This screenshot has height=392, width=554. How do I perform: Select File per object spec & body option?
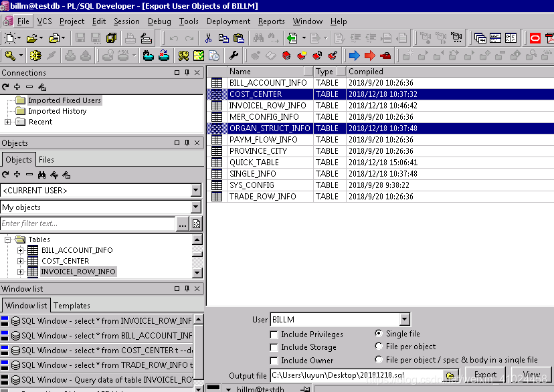tap(379, 359)
